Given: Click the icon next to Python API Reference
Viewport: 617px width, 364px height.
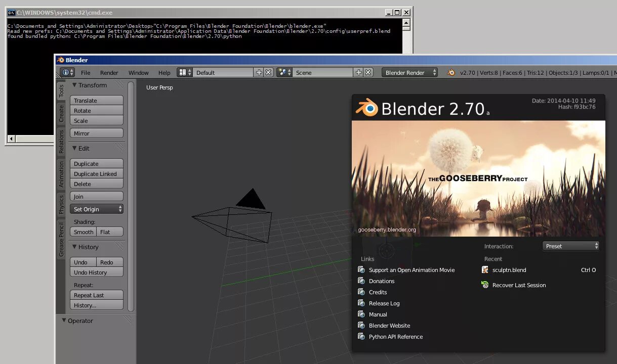Looking at the screenshot, I should coord(361,336).
